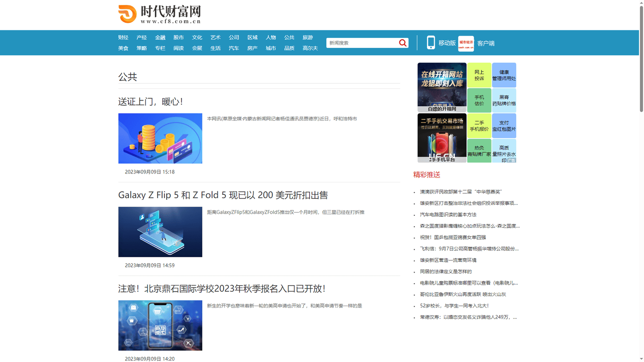
Task: Open the 美食 nav section
Action: (123, 48)
